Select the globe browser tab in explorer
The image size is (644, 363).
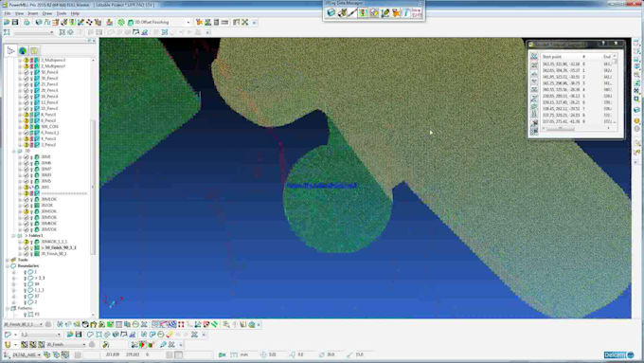23,51
